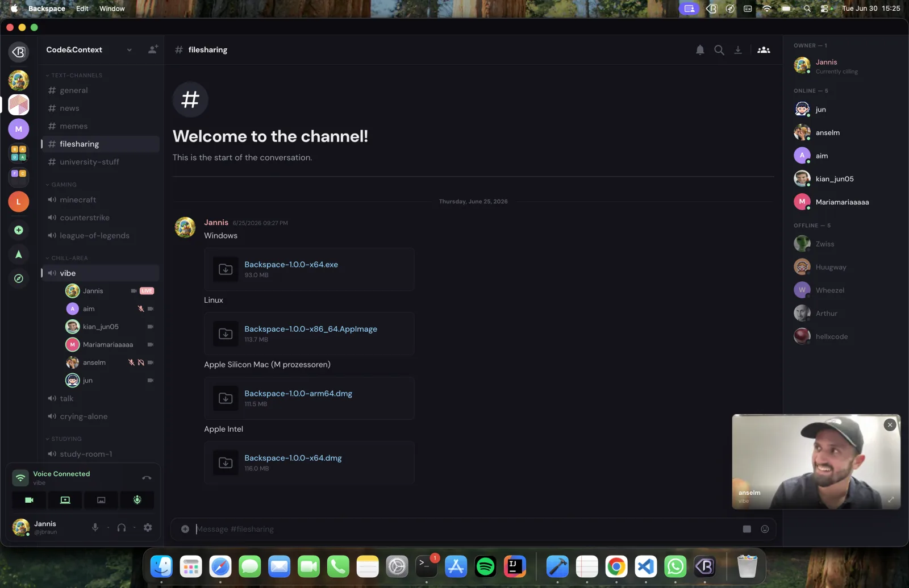This screenshot has width=909, height=588.
Task: Switch to the university-stuff channel
Action: click(100, 162)
